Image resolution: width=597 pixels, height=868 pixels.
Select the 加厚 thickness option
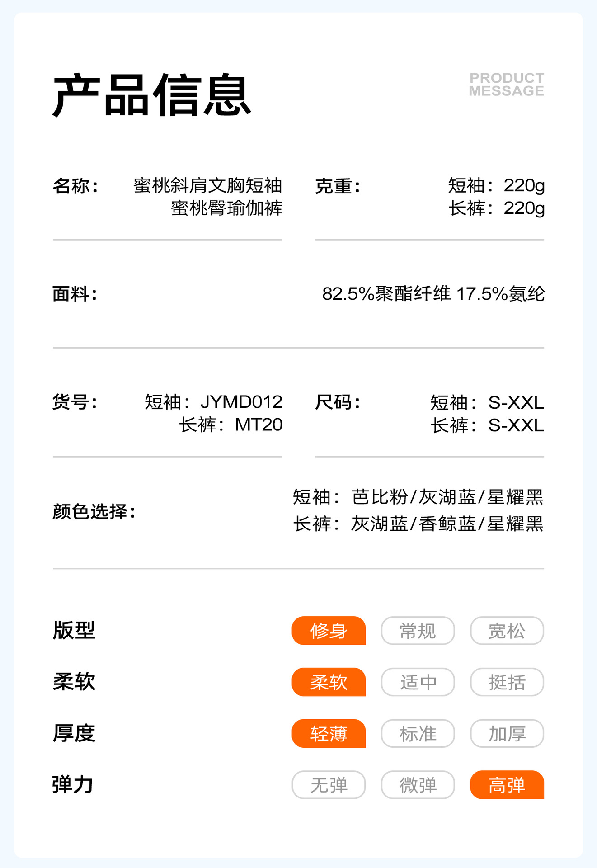coord(507,734)
